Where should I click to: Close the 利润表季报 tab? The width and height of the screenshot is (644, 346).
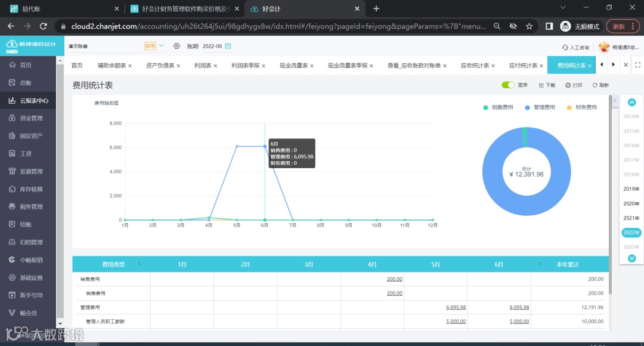coord(264,66)
